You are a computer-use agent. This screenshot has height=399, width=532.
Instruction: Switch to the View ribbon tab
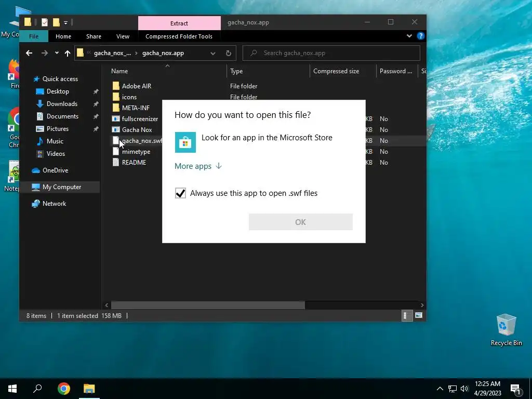click(x=123, y=36)
